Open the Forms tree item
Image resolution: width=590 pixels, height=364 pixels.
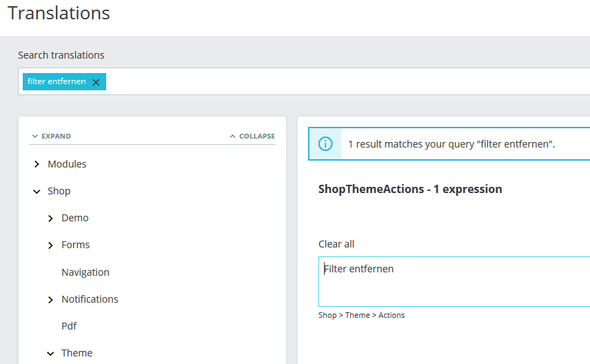pos(76,245)
